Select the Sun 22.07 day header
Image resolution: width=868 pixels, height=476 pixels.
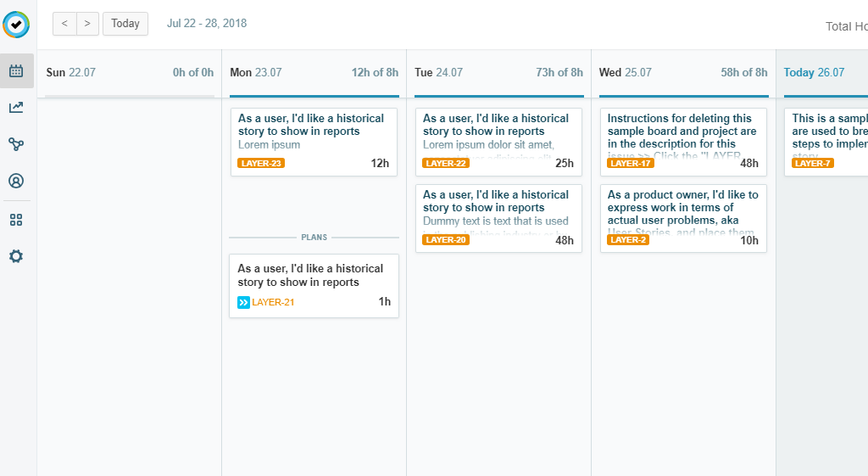coord(71,73)
